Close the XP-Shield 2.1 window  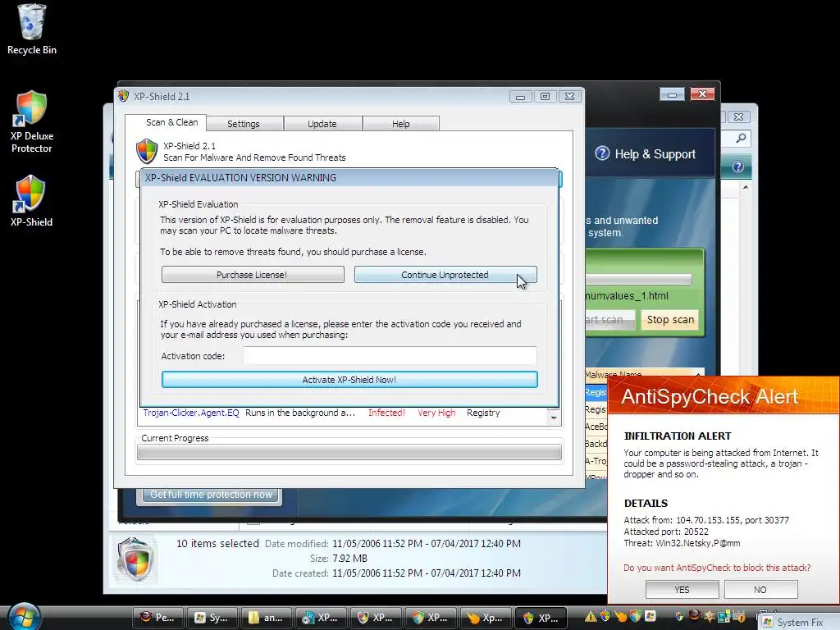tap(569, 97)
